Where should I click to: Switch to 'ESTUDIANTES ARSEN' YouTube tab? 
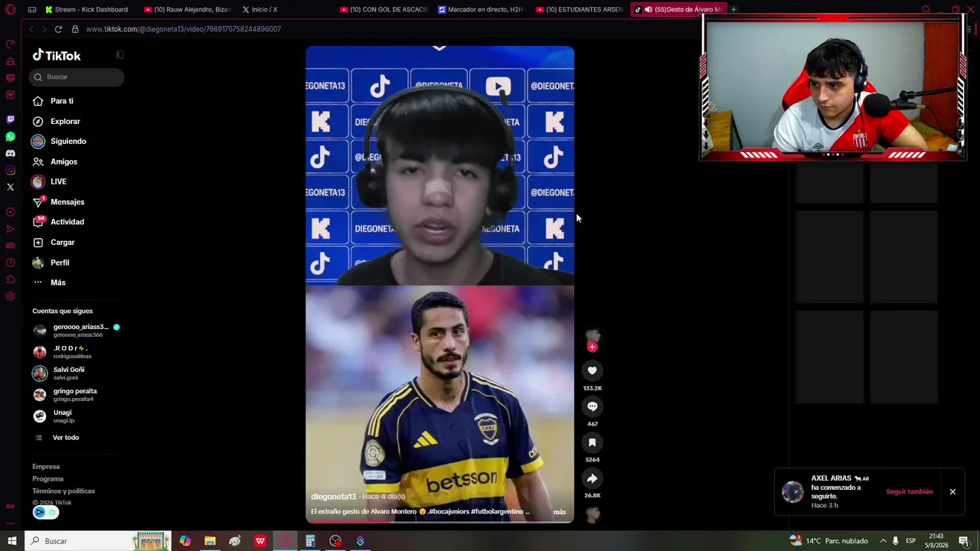point(580,9)
